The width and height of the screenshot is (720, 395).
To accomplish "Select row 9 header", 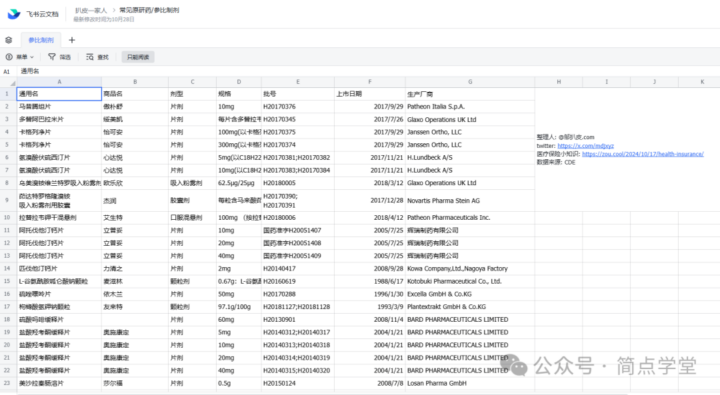I will [x=7, y=200].
